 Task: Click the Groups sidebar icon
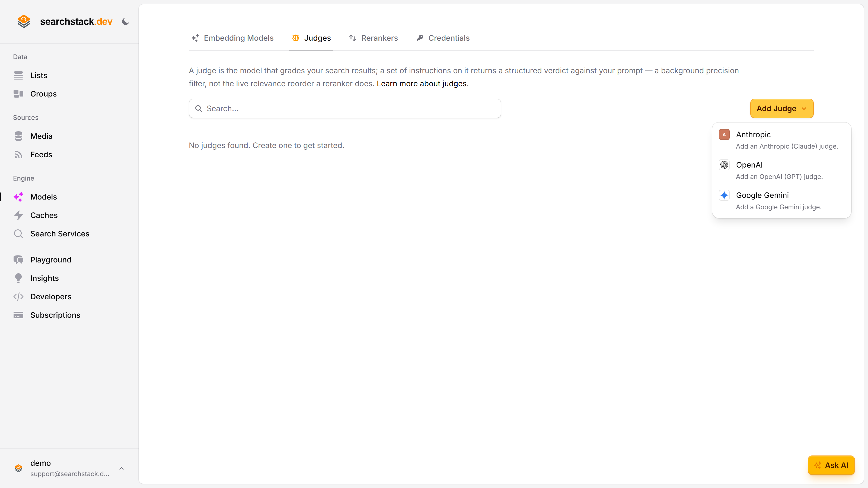pyautogui.click(x=18, y=94)
